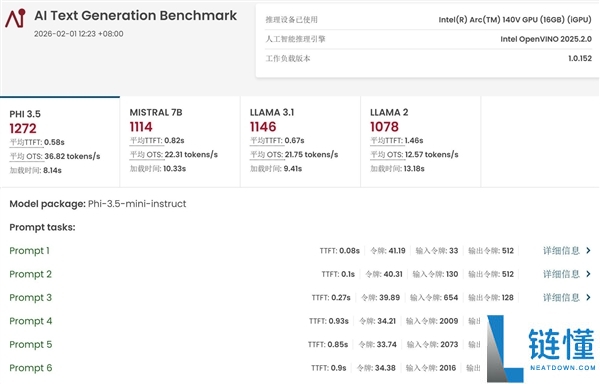
Task: Click the MISTRAL 7B score 1114
Action: coord(141,127)
